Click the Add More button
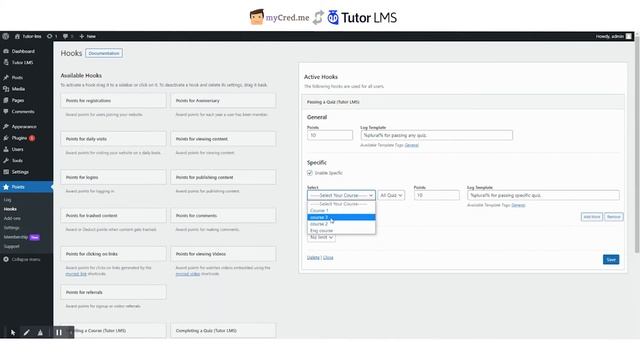The height and width of the screenshot is (360, 640). tap(591, 217)
